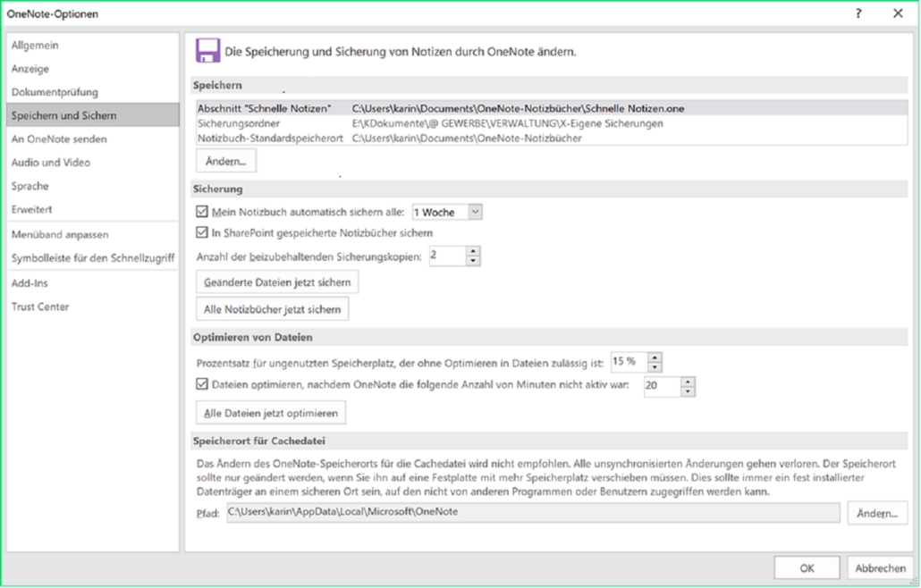Image resolution: width=921 pixels, height=588 pixels.
Task: Open help via the question mark icon
Action: [x=858, y=13]
